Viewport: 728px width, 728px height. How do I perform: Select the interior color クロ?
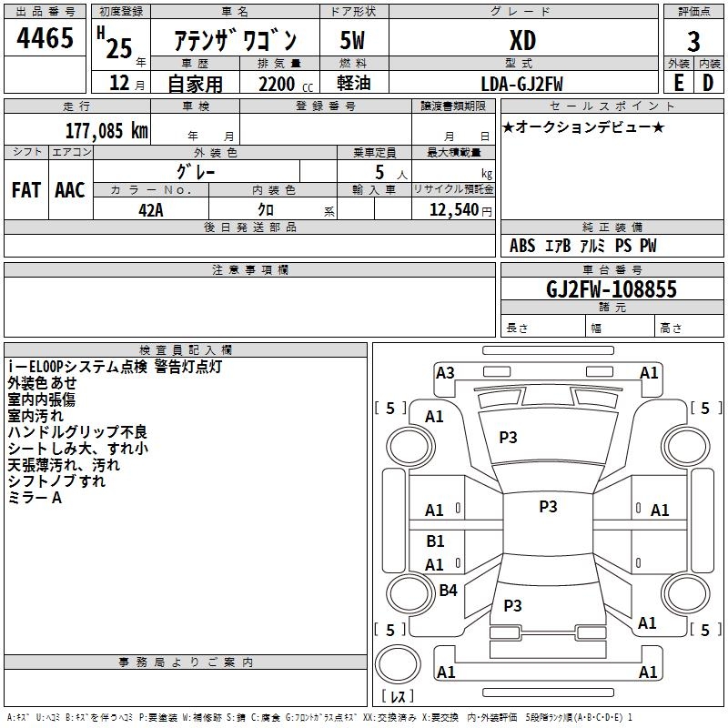point(266,210)
